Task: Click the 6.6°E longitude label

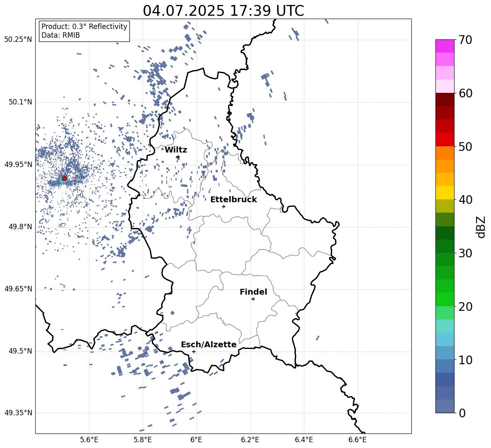Action: click(x=357, y=440)
